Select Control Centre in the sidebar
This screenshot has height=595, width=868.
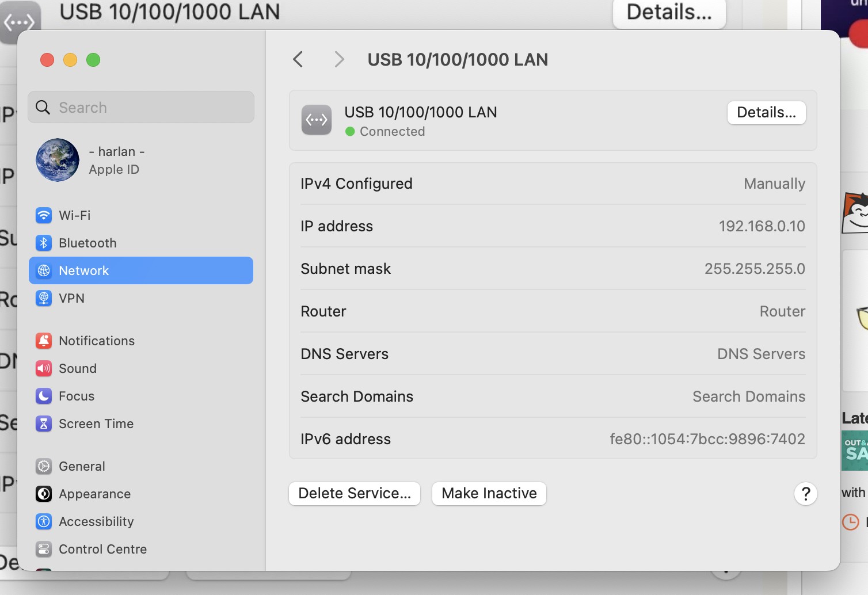click(102, 549)
